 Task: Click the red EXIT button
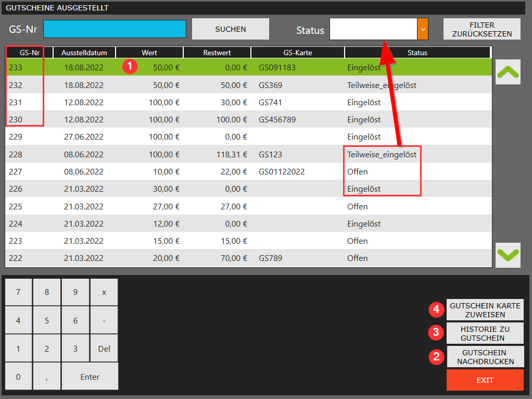(485, 380)
